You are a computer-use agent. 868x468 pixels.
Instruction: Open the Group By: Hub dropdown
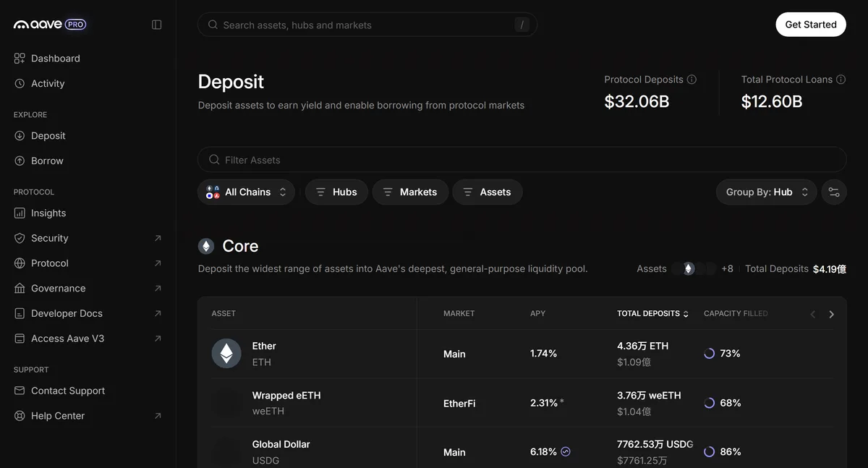[767, 192]
